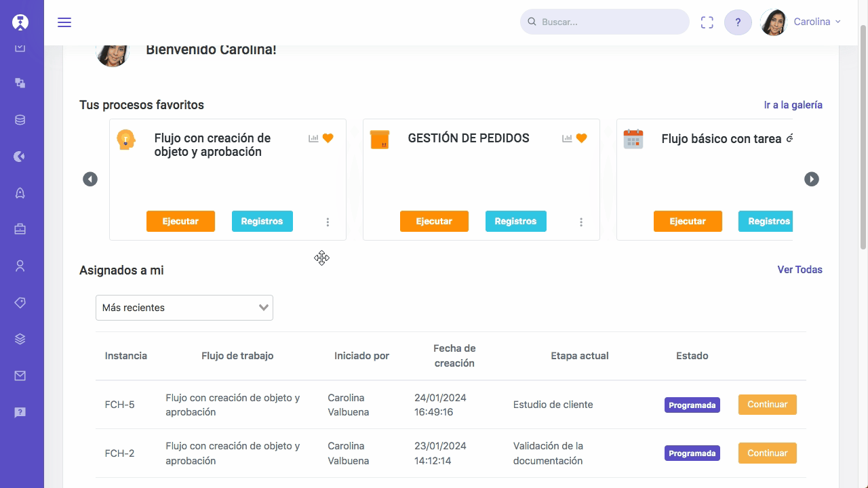
Task: Open the briefcase icon in the sidebar
Action: (x=20, y=229)
